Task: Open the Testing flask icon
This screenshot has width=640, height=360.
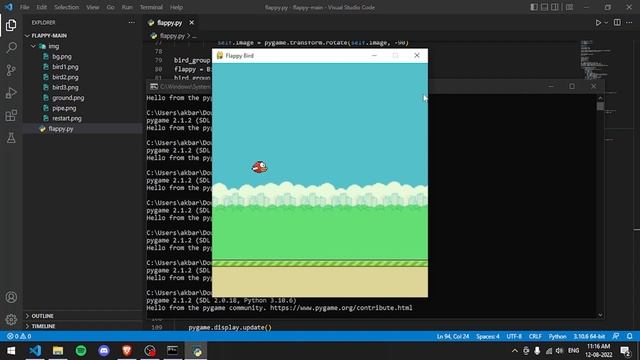Action: click(x=11, y=138)
